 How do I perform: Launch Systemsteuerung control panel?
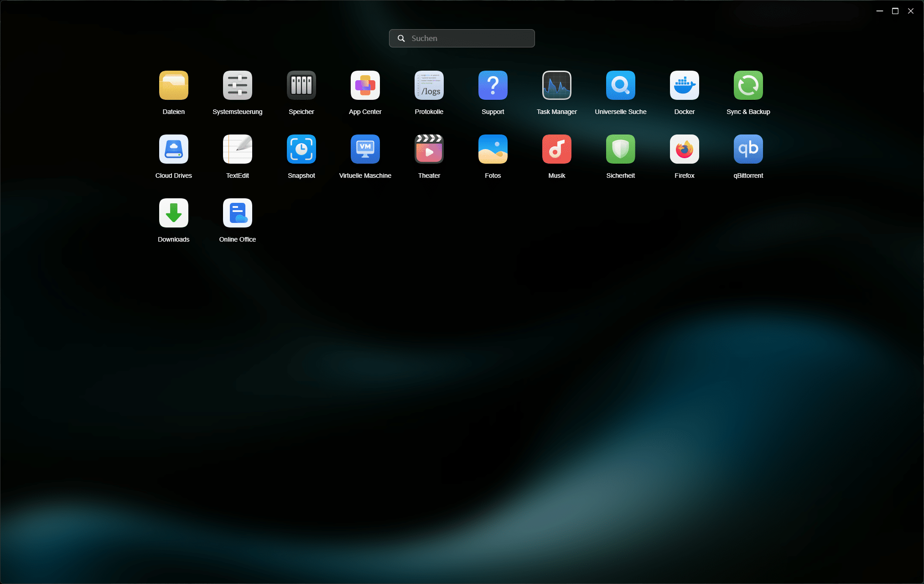pyautogui.click(x=237, y=85)
